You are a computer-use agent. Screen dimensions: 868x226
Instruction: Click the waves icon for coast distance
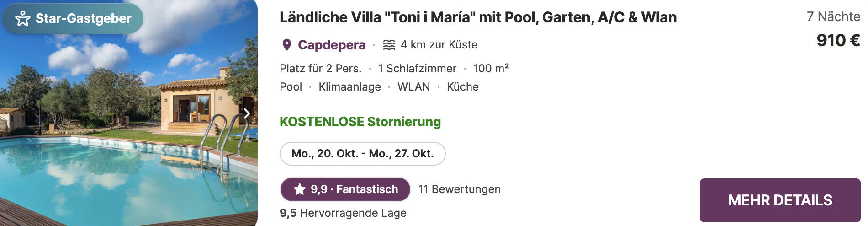click(x=389, y=45)
